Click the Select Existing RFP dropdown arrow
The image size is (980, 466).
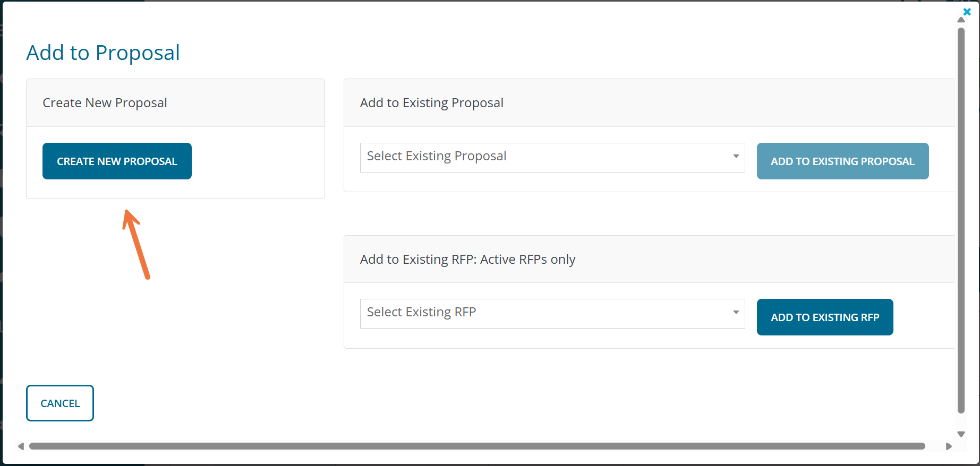736,313
